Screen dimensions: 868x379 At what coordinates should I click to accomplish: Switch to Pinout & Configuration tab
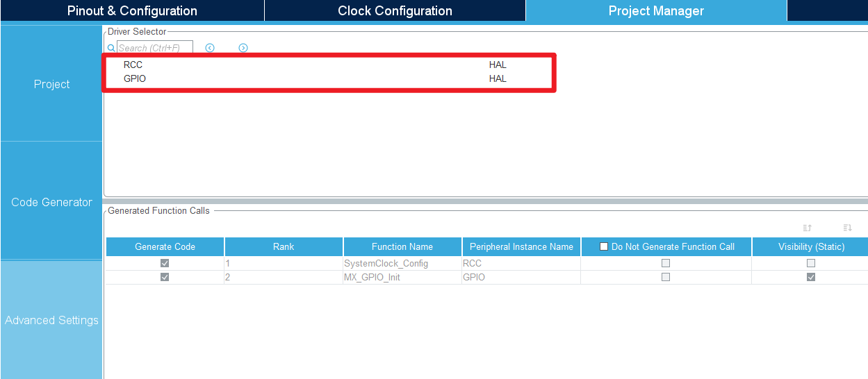[x=132, y=10]
